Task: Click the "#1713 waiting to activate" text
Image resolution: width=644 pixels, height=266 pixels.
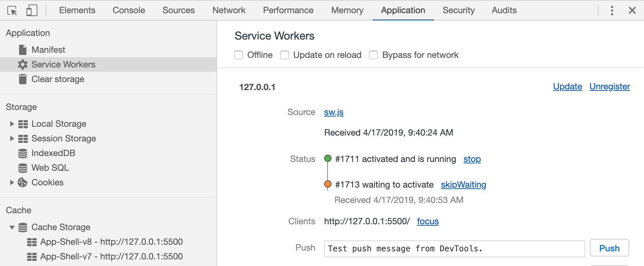Action: coord(384,185)
